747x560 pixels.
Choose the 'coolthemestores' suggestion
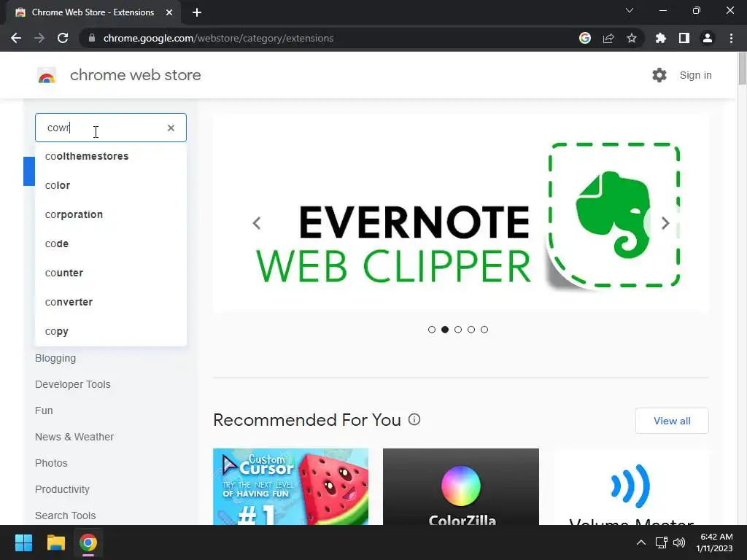coord(111,156)
